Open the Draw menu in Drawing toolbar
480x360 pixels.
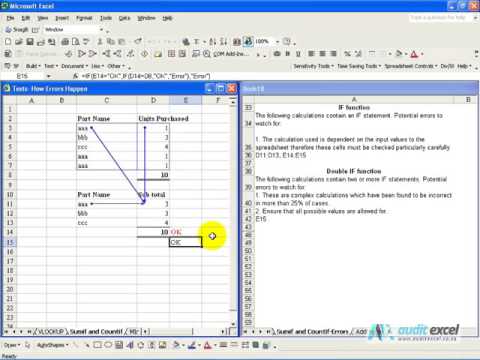(12, 345)
